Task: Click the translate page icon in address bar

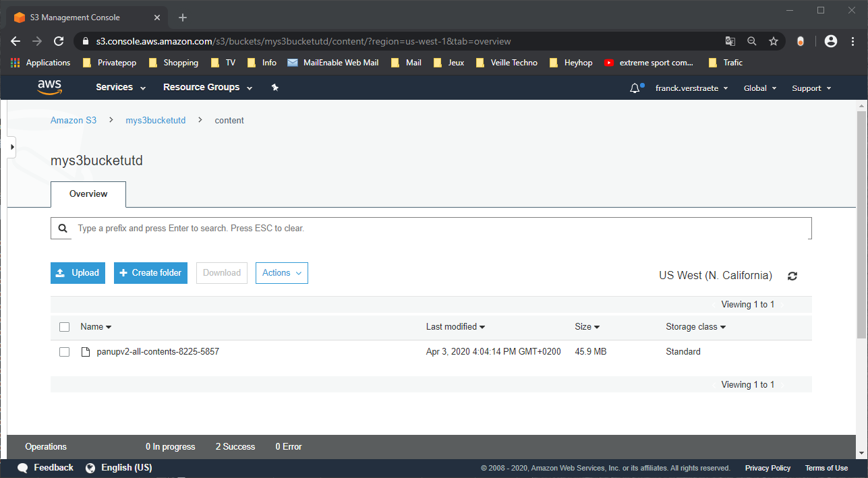Action: tap(730, 41)
